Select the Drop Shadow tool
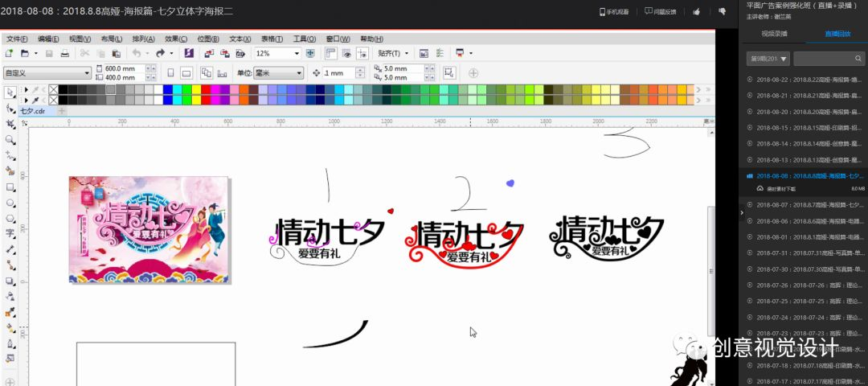Screen dimensions: 868x386 10,281
